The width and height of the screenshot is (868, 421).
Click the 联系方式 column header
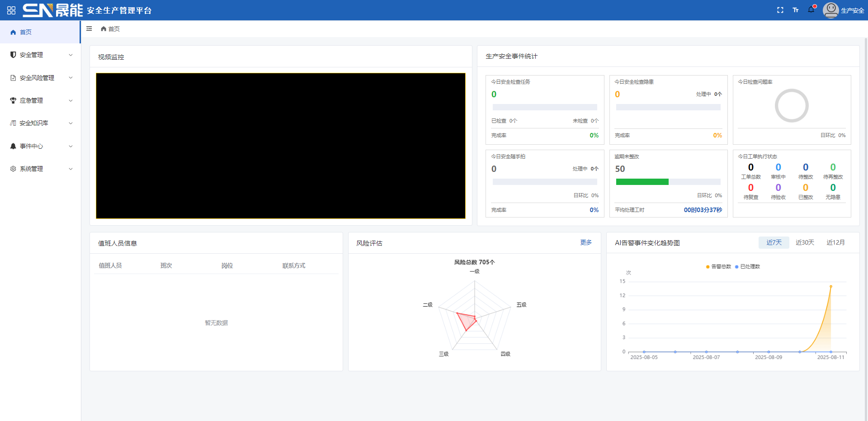pos(294,265)
